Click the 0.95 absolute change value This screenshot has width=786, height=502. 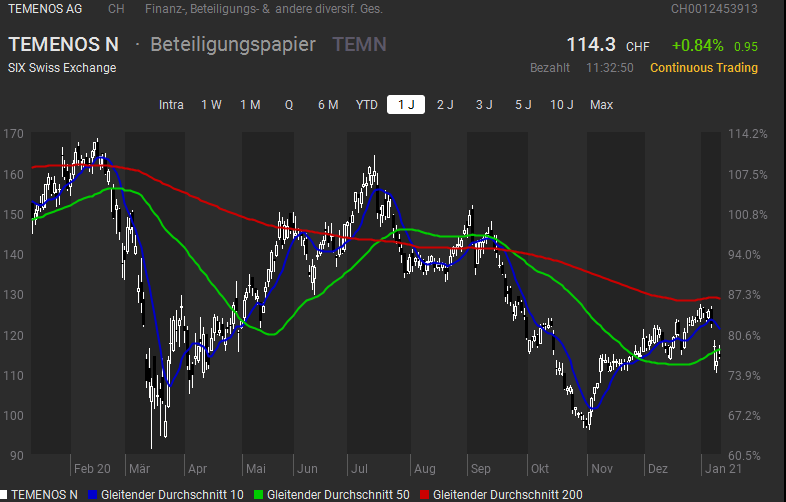[746, 47]
